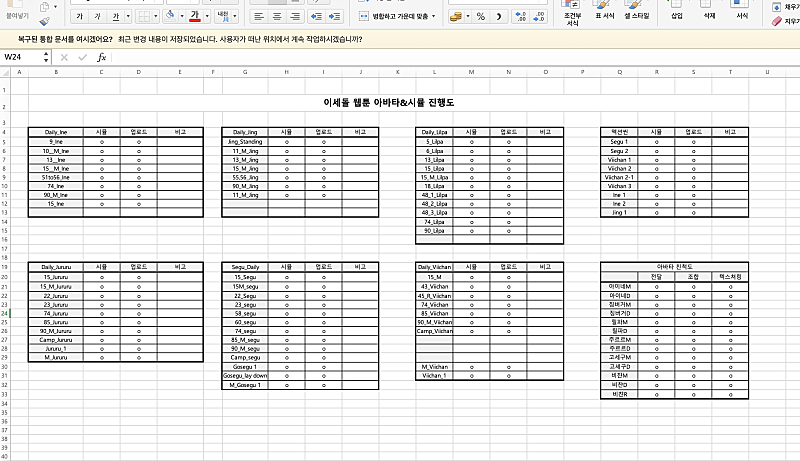Click the increase indent icon
Viewport: 800px width, 461px height.
tap(334, 16)
